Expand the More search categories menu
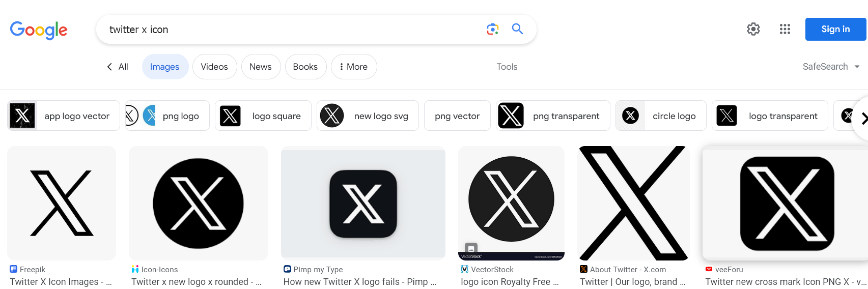Screen dimensions: 868x289 coord(354,67)
